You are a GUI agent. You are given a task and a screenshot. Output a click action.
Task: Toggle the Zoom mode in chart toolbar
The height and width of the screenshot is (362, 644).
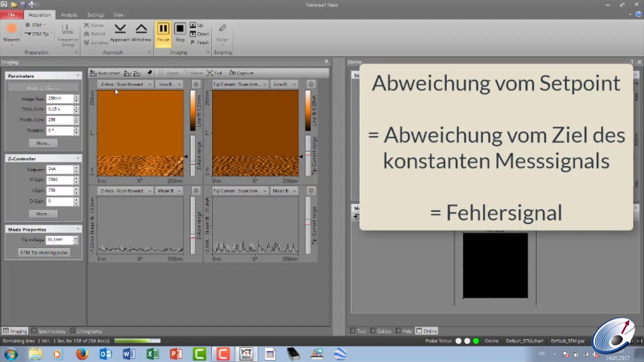tap(169, 73)
